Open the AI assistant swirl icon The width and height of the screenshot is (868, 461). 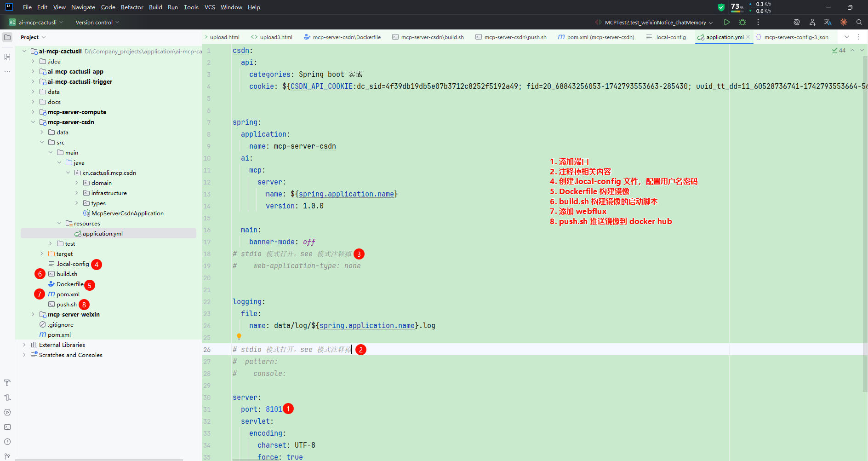[797, 22]
